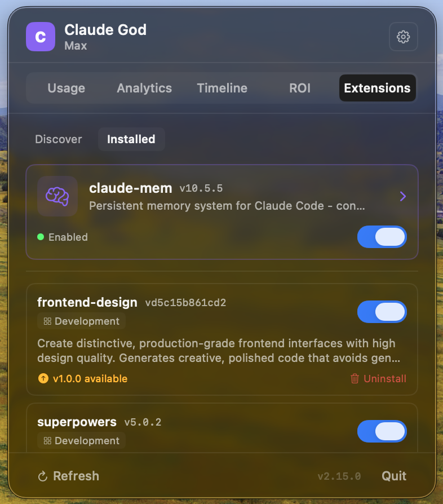Viewport: 443px width, 504px height.
Task: Expand claude-mem details via the chevron
Action: coord(402,196)
